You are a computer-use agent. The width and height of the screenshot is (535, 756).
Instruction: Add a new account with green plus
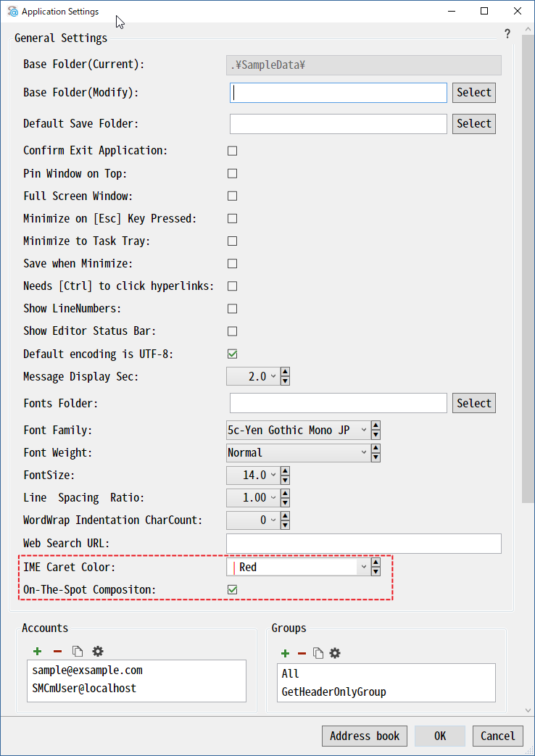pos(37,652)
